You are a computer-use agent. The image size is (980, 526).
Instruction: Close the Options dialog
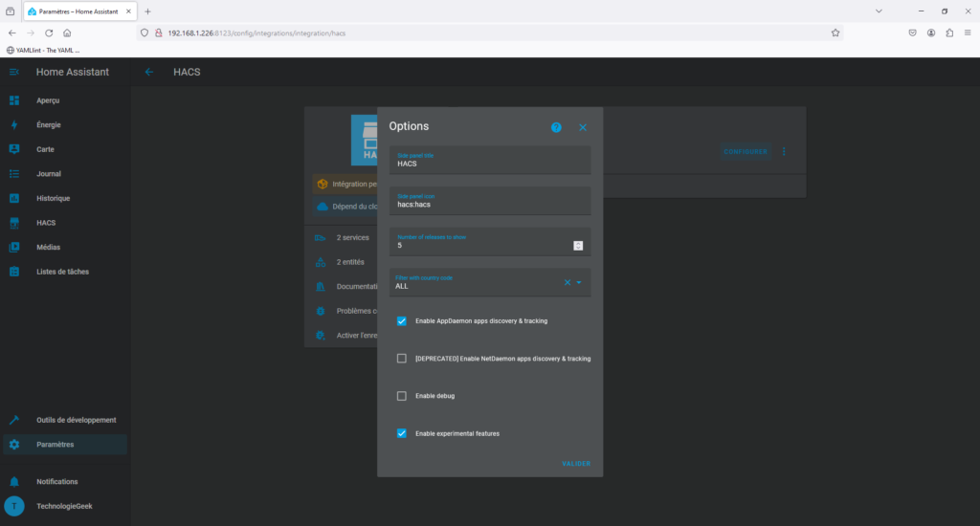coord(583,127)
